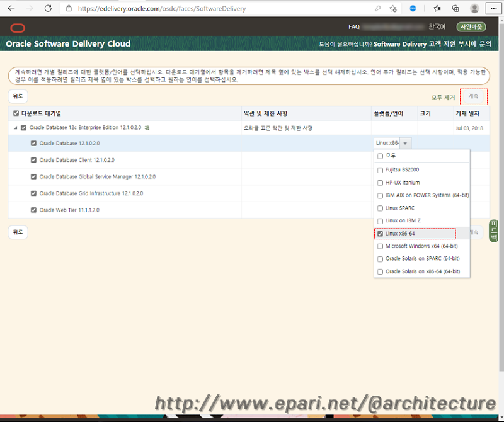Click the browser address bar URL
The image size is (504, 422).
(x=162, y=9)
